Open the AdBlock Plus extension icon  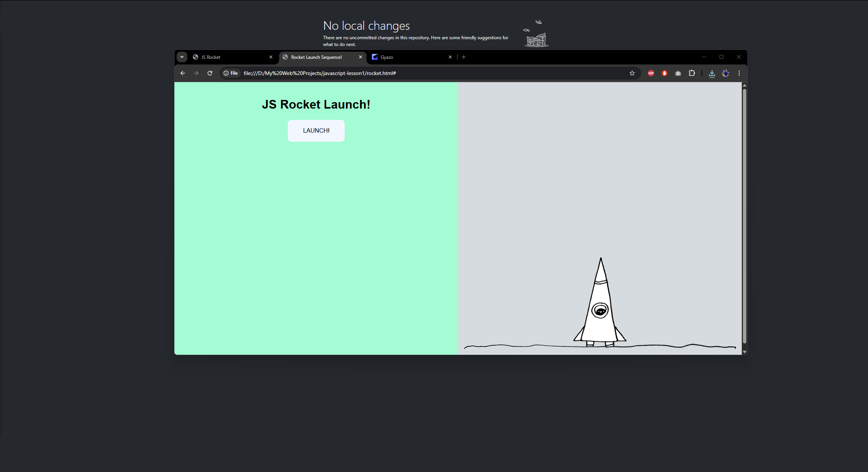(x=651, y=73)
